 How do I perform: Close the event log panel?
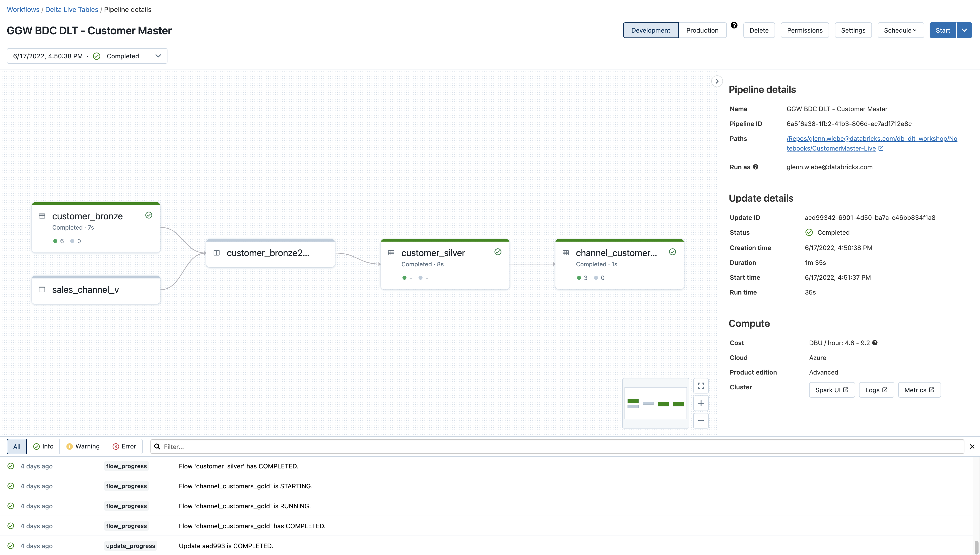(972, 446)
